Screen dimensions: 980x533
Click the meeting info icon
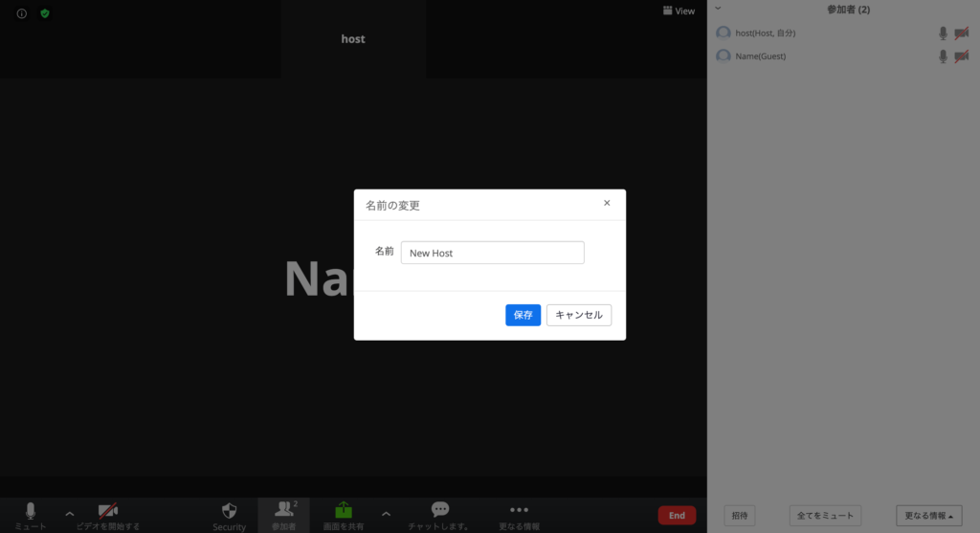click(22, 13)
